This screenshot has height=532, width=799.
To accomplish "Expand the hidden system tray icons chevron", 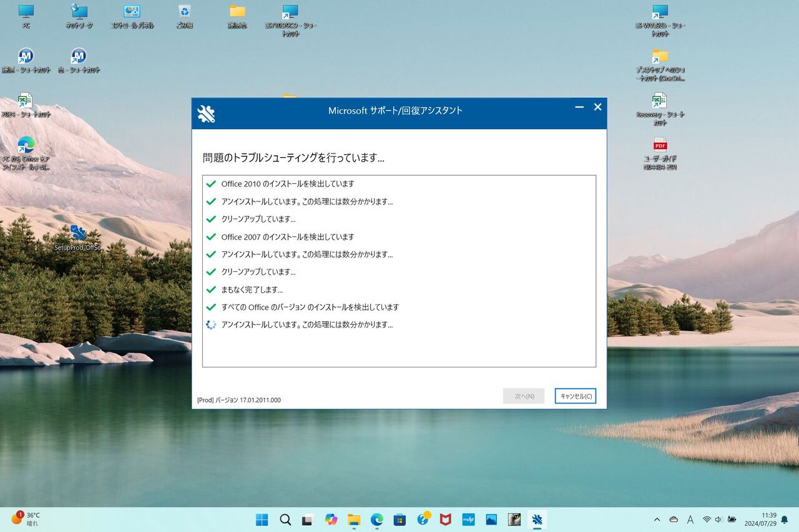I will [657, 520].
